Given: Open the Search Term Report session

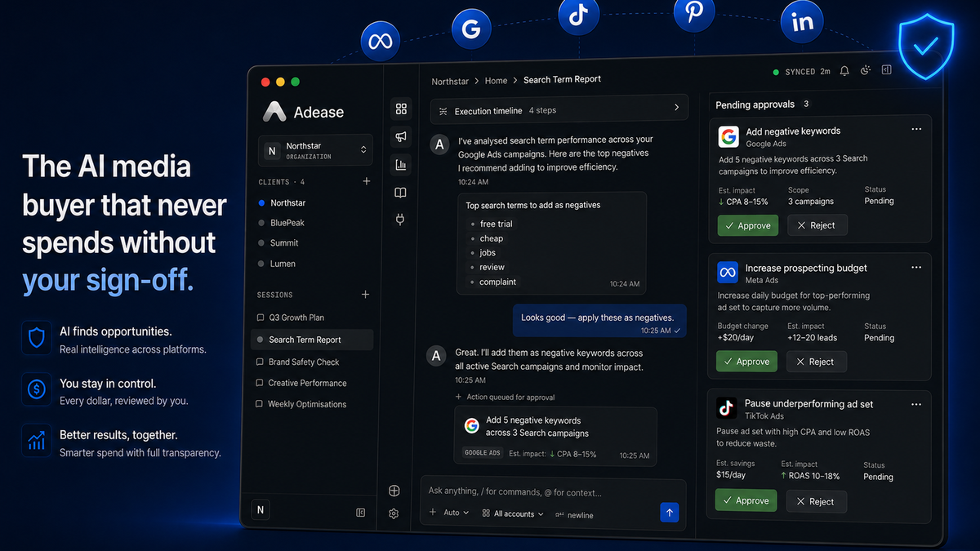Looking at the screenshot, I should (x=312, y=340).
